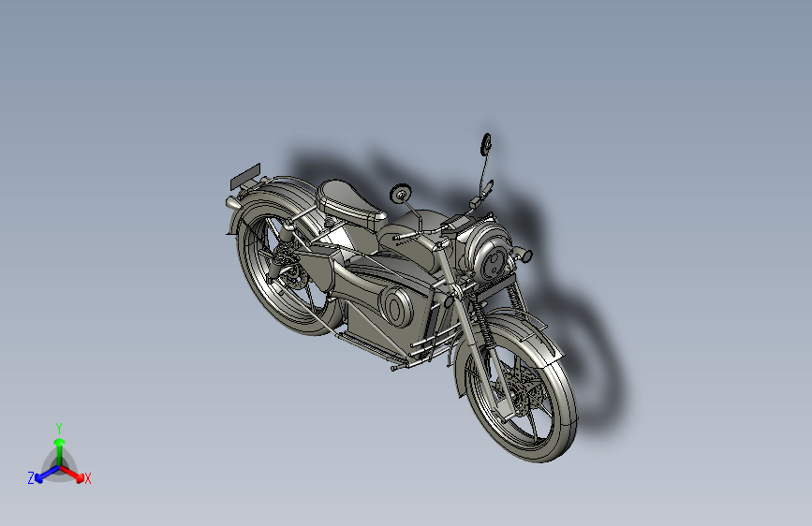Select the circular engine cover on the side
The width and height of the screenshot is (812, 526).
point(395,308)
